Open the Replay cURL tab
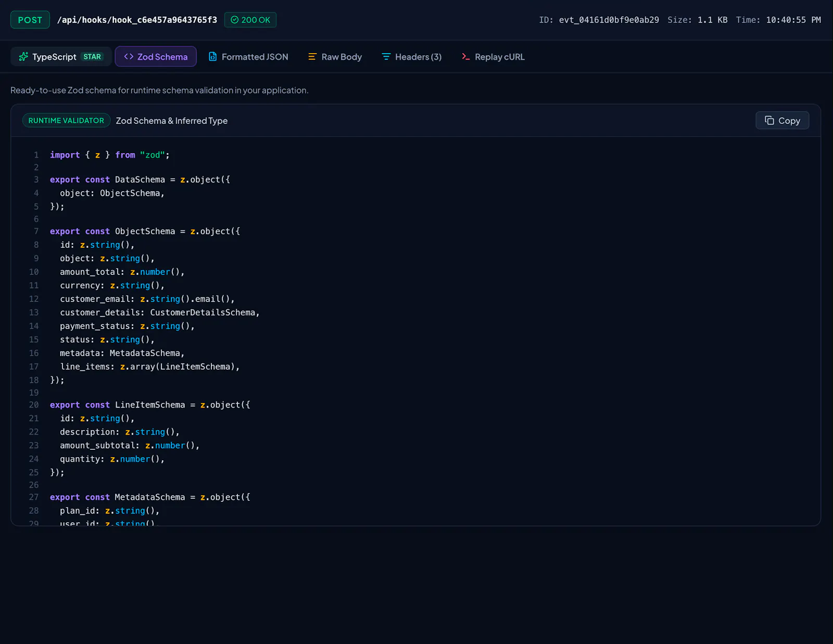This screenshot has width=833, height=644. (x=493, y=57)
